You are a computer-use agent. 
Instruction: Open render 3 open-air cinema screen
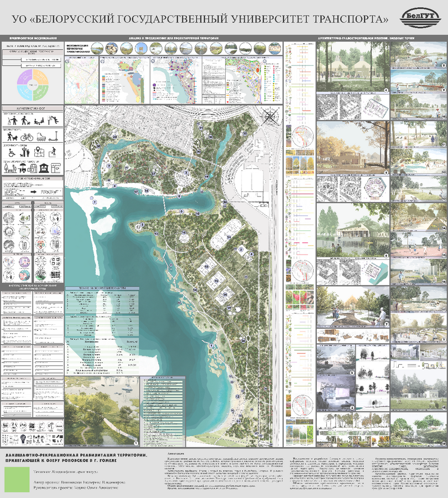336,393
